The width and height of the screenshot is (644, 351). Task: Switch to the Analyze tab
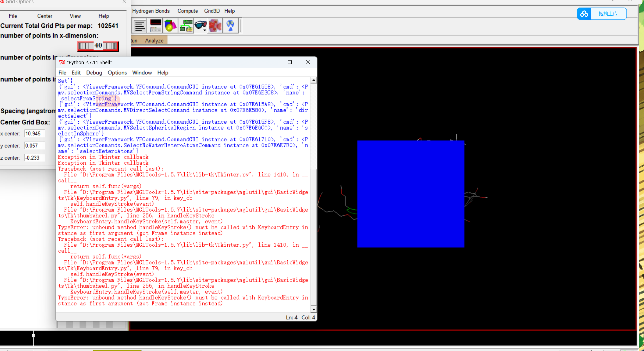coord(154,41)
